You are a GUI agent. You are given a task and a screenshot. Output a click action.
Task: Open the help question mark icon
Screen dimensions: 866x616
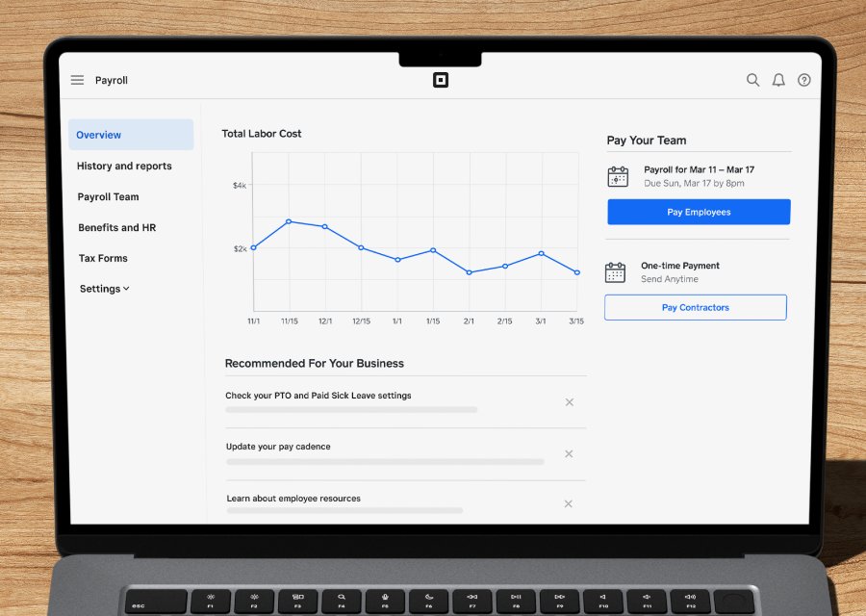pos(804,80)
